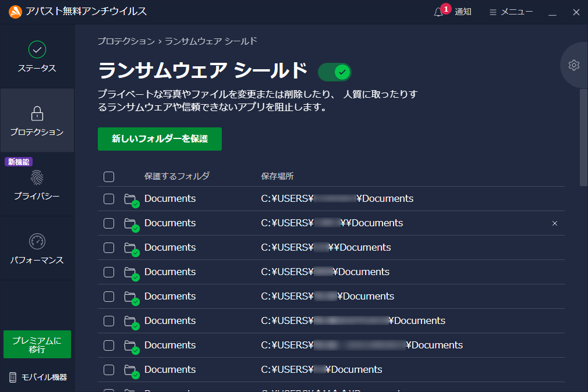The width and height of the screenshot is (588, 392).
Task: Check the second Documents row checkbox
Action: [109, 223]
